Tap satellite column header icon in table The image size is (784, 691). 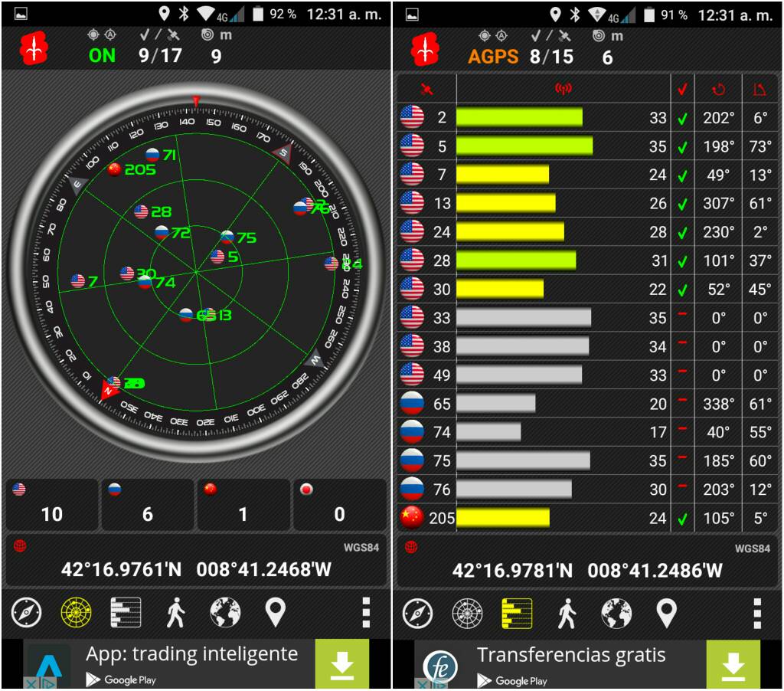426,90
